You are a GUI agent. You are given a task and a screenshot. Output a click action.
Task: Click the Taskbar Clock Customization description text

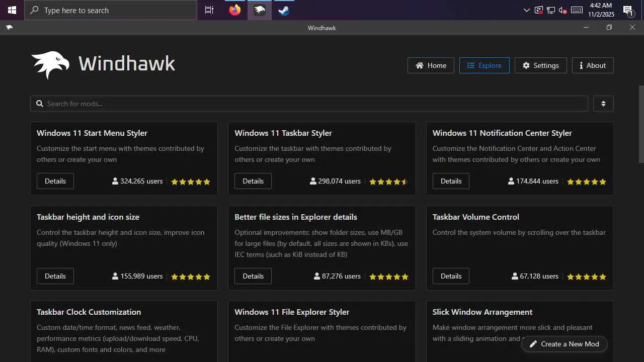click(x=118, y=338)
